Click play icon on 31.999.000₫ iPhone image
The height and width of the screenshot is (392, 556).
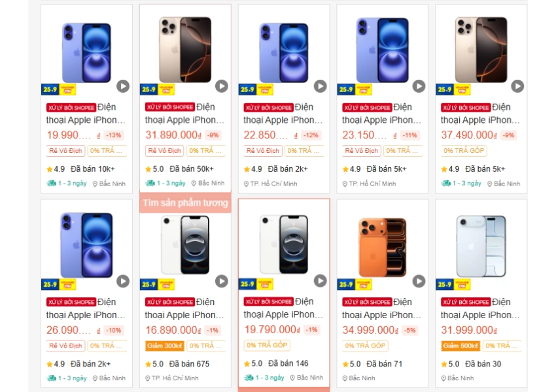pos(517,281)
